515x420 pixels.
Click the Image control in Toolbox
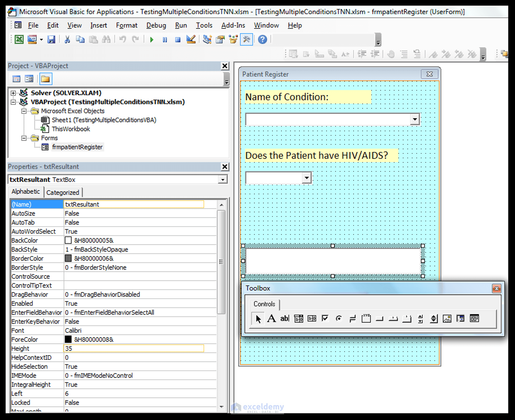tap(447, 318)
